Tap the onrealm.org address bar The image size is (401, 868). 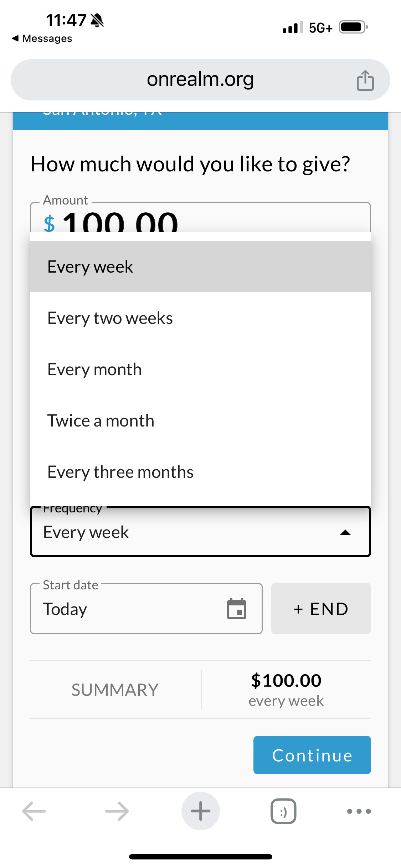(200, 80)
